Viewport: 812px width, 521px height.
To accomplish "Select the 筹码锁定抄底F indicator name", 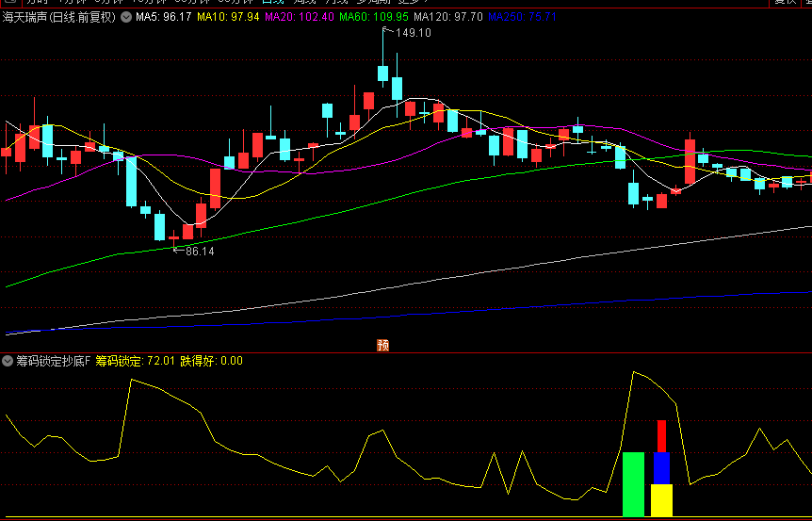I will click(x=53, y=360).
